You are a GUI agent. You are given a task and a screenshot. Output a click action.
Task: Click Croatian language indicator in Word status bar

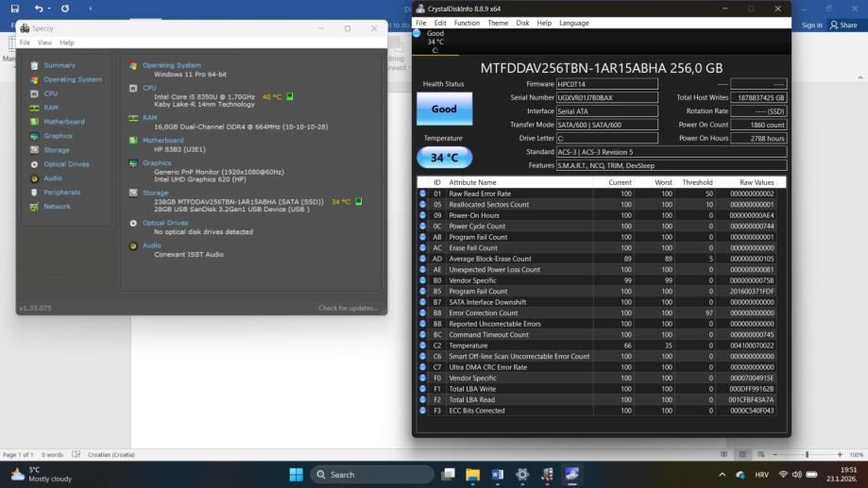point(111,455)
